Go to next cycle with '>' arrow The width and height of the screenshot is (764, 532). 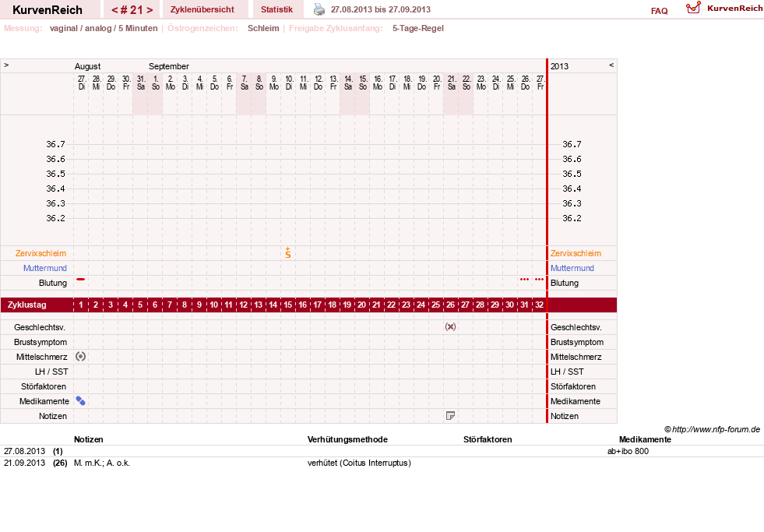pyautogui.click(x=150, y=10)
